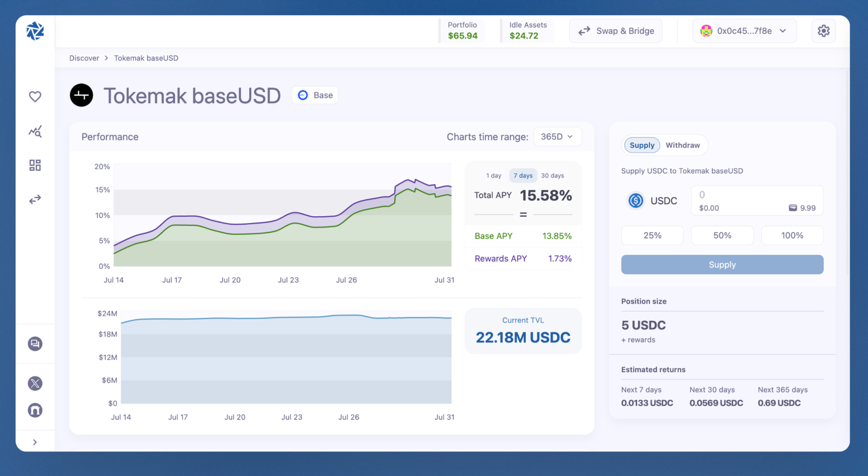The height and width of the screenshot is (476, 868).
Task: Select the 7 days APY tab
Action: 523,176
